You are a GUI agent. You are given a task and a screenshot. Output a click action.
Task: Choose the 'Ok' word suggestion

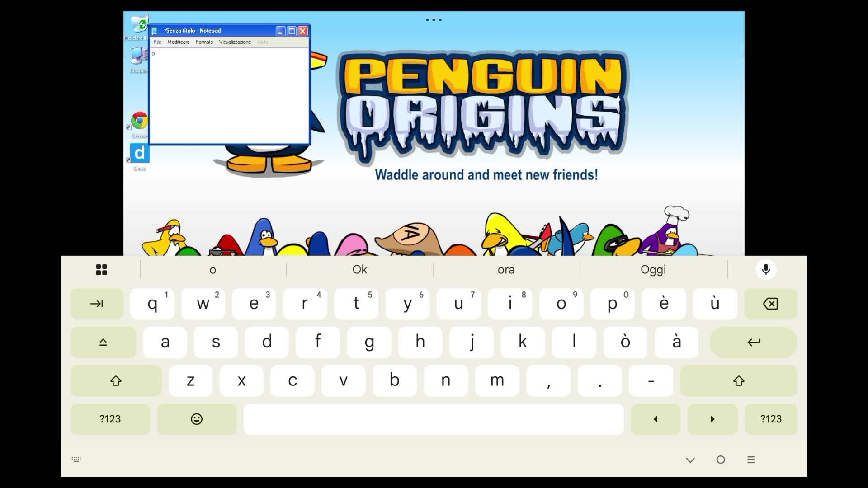click(360, 270)
